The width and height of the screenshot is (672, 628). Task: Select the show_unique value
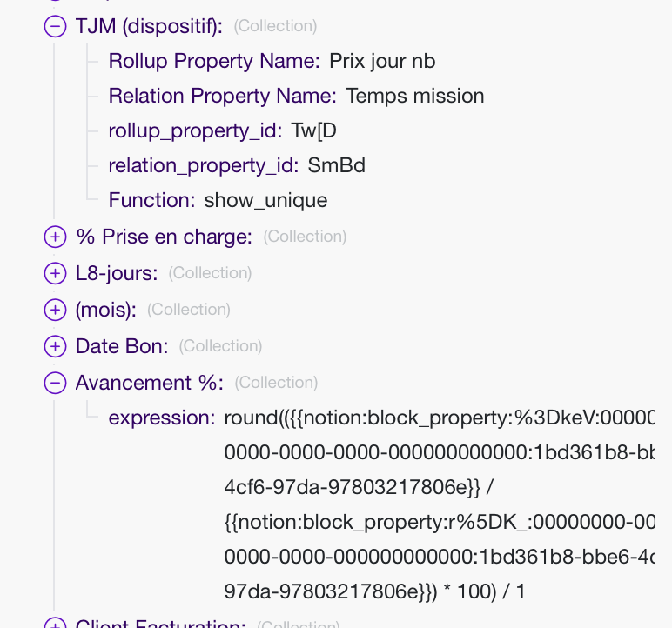point(265,200)
